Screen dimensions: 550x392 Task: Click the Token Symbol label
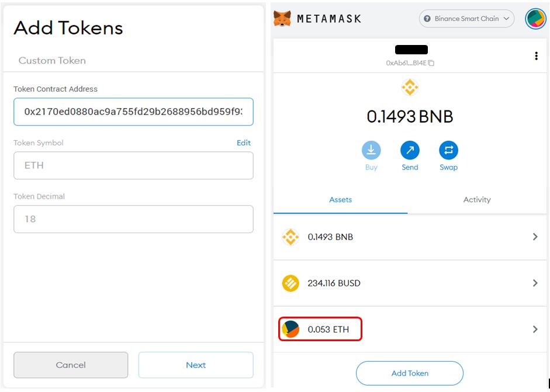point(39,143)
